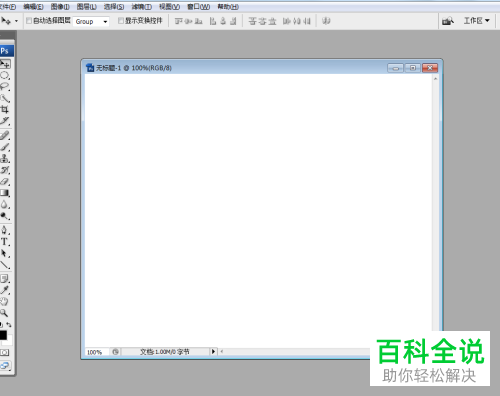Click the align vertical centers icon
500x396 pixels.
(x=189, y=21)
